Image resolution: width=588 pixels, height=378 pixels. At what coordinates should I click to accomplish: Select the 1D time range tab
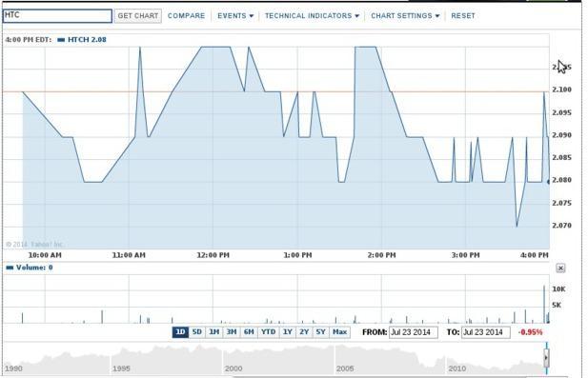180,332
